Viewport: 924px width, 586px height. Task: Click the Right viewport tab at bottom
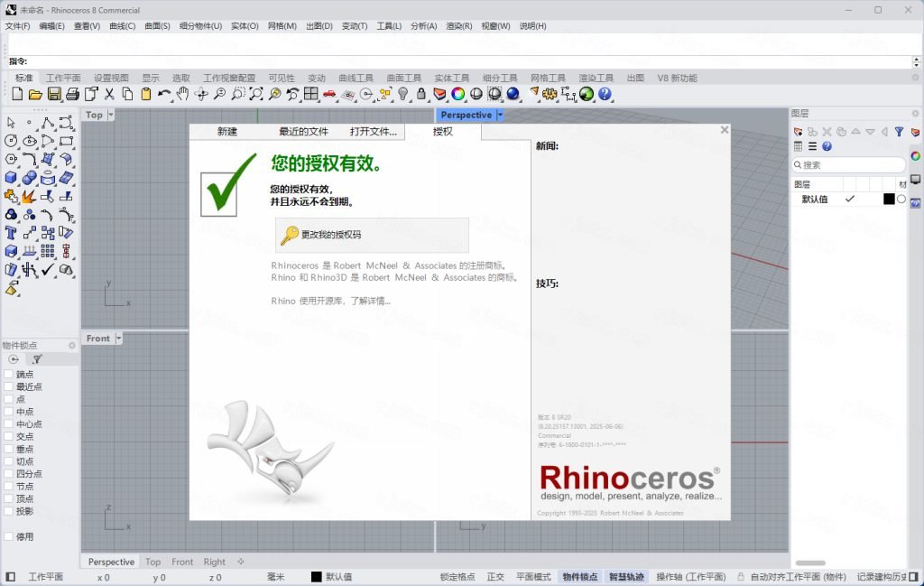[215, 562]
